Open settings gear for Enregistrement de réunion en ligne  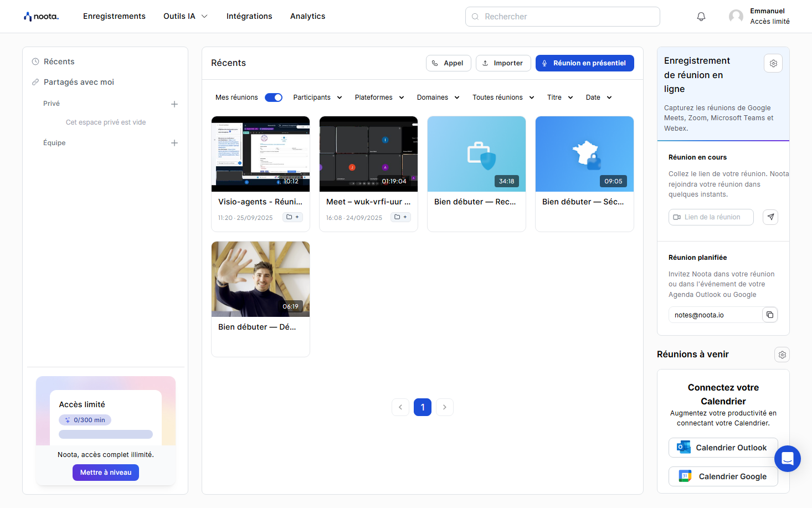coord(773,64)
